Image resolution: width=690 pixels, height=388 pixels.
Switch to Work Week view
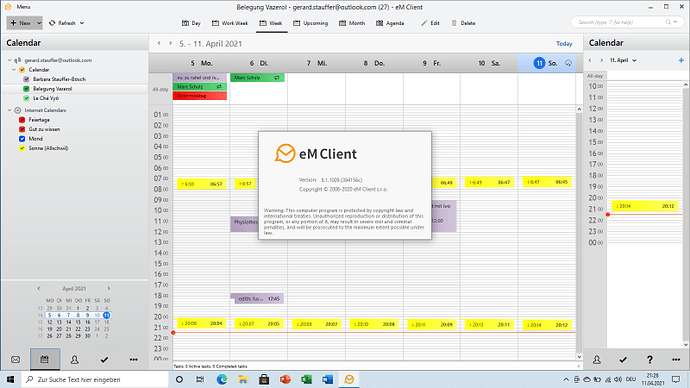click(230, 23)
